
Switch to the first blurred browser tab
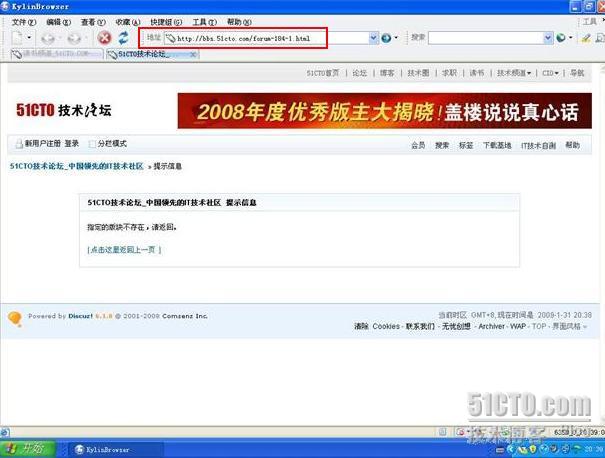pos(56,54)
